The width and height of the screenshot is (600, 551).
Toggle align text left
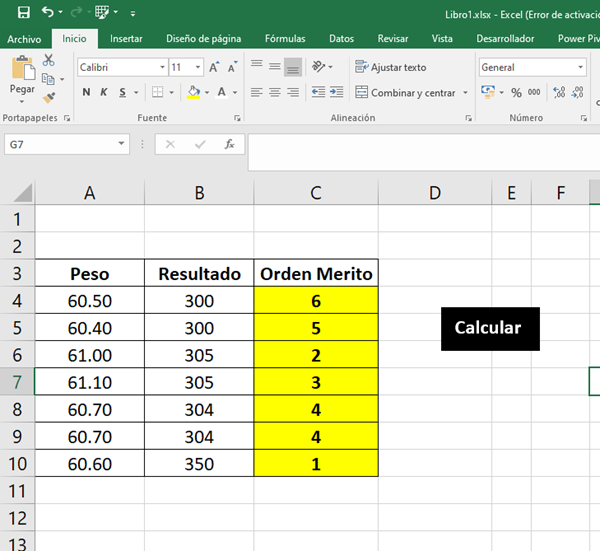257,92
